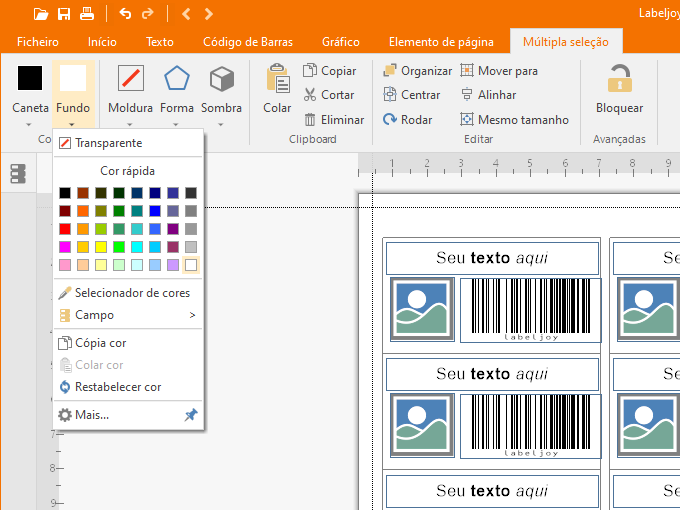Undo last action with the undo arrow
Screen dimensions: 680x510
tap(125, 14)
